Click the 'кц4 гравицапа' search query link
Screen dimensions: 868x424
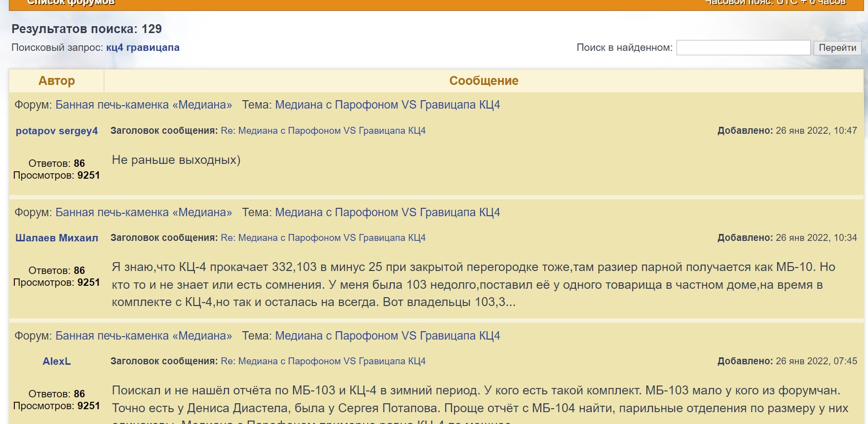coord(143,48)
